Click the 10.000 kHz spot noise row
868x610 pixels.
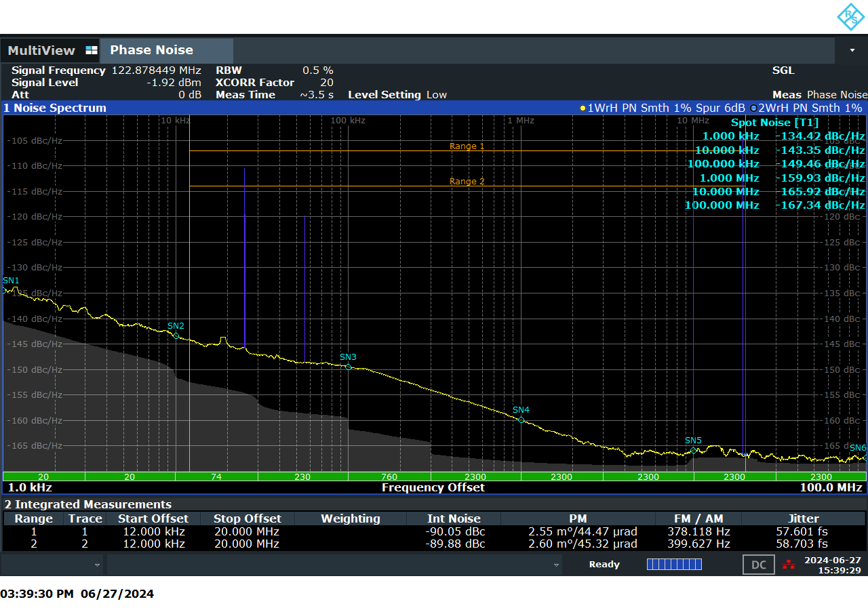(x=780, y=150)
